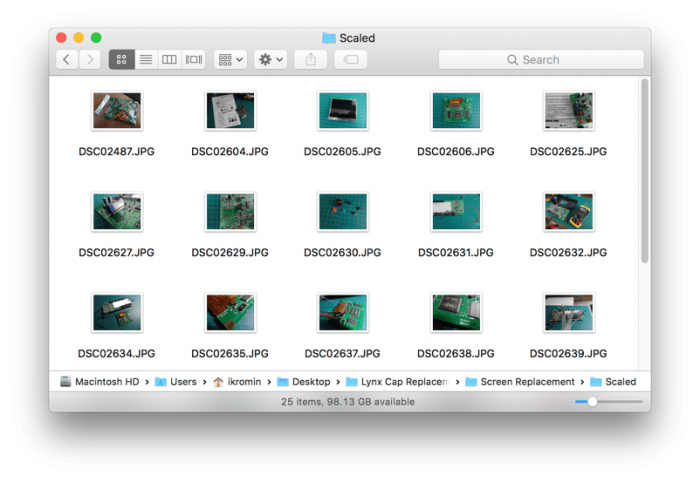The height and width of the screenshot is (482, 700).
Task: Click the file name label DSC02632.JPG
Action: [x=568, y=253]
